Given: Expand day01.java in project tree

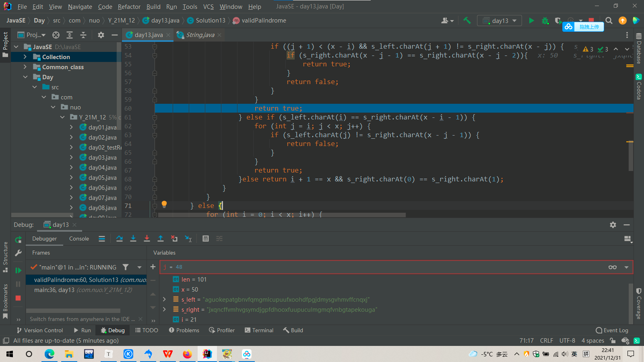Looking at the screenshot, I should 71,127.
